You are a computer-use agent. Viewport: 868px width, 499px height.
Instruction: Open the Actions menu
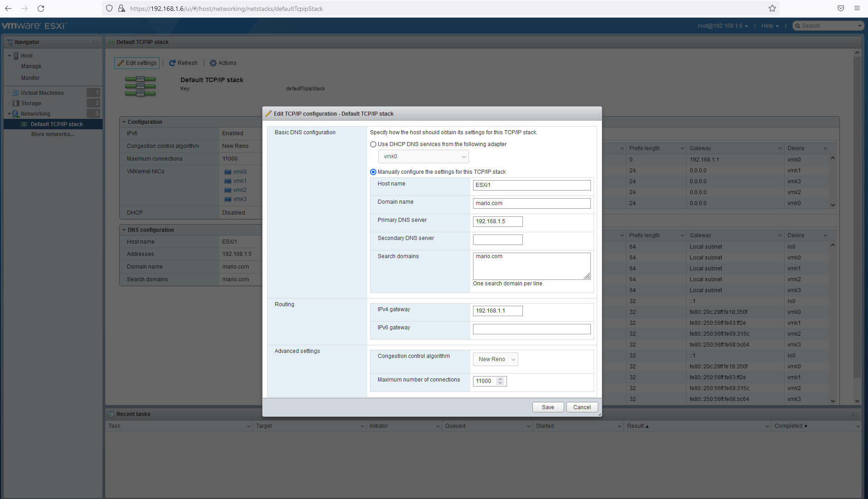[x=223, y=63]
